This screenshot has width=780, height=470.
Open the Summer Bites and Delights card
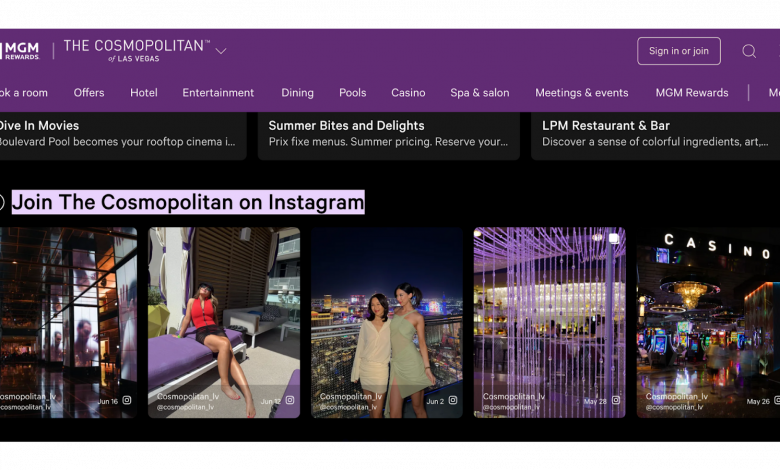tap(389, 136)
